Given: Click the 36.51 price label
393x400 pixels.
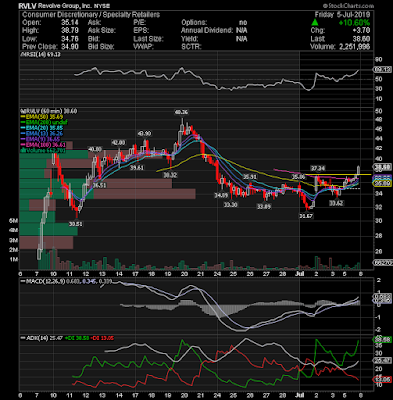Looking at the screenshot, I should pos(99,185).
